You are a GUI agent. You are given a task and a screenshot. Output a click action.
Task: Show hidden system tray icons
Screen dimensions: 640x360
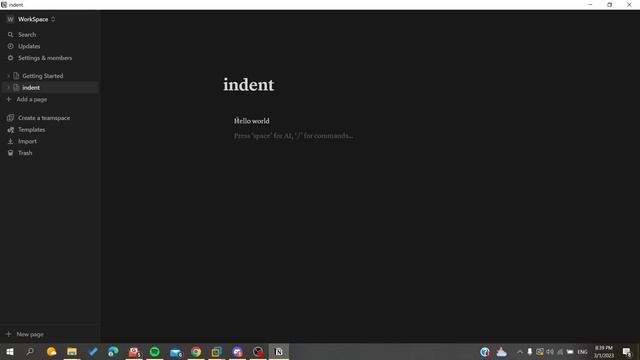[520, 352]
